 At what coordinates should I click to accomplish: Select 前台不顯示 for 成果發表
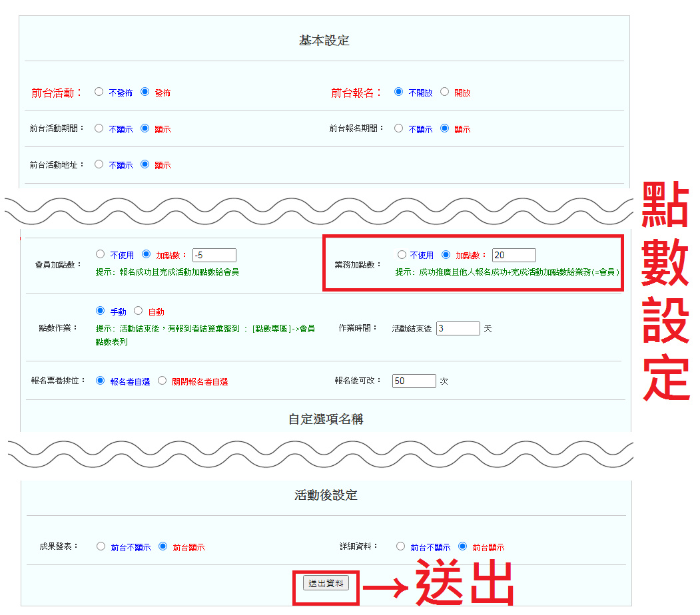(101, 546)
